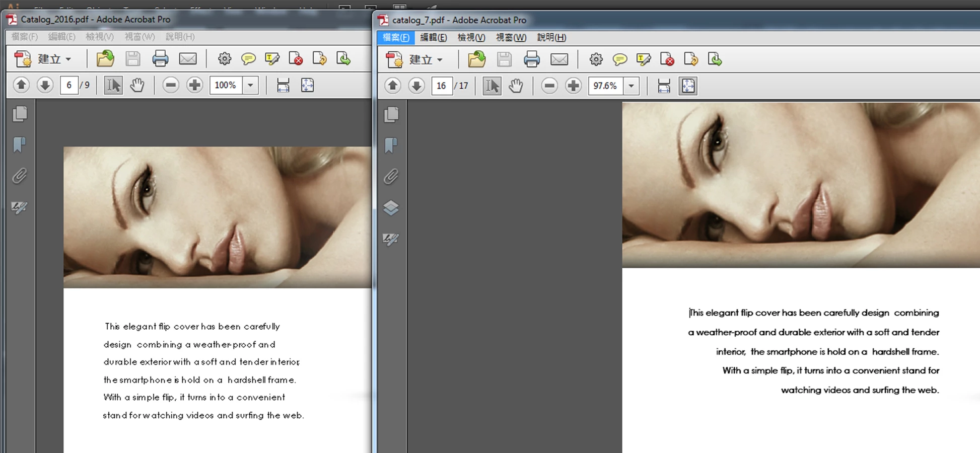Click page icon with orange arrow in catalog_7.pdf toolbar
The height and width of the screenshot is (453, 980).
[x=691, y=59]
